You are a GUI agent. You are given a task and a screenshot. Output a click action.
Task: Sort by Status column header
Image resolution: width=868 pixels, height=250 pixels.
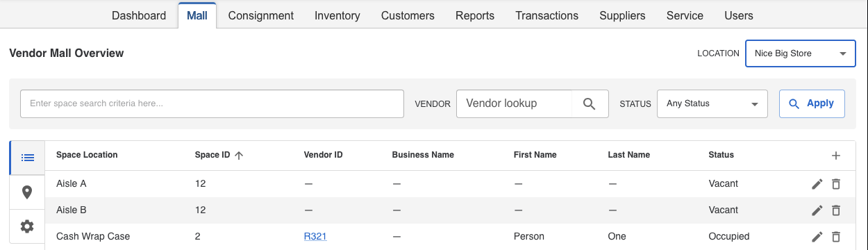tap(721, 155)
